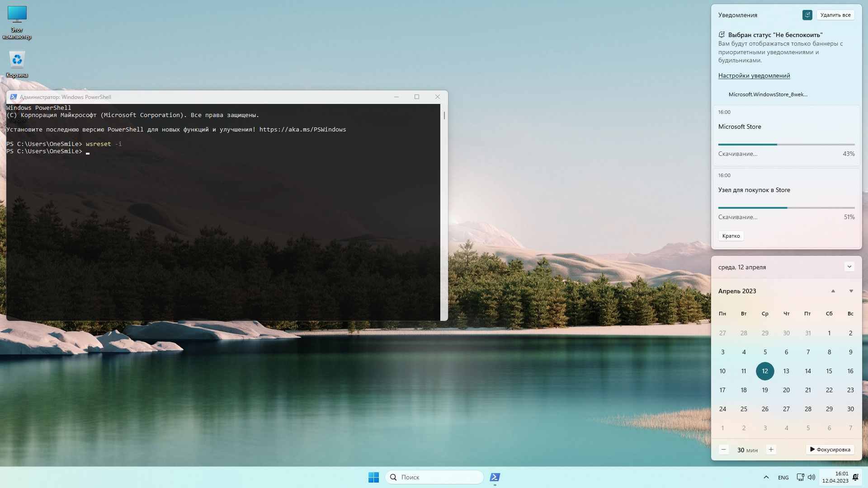Expand the calendar month view chevron
The width and height of the screenshot is (868, 488).
[851, 266]
